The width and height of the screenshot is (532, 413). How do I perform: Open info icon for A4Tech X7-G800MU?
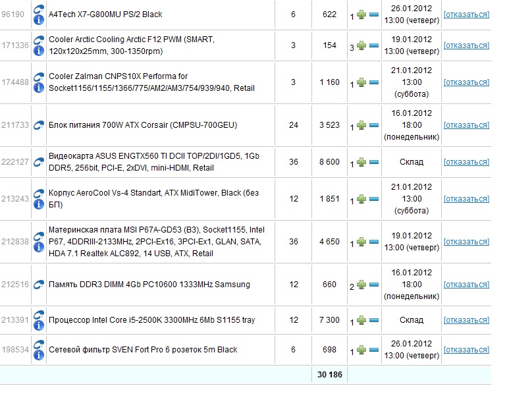(x=39, y=20)
